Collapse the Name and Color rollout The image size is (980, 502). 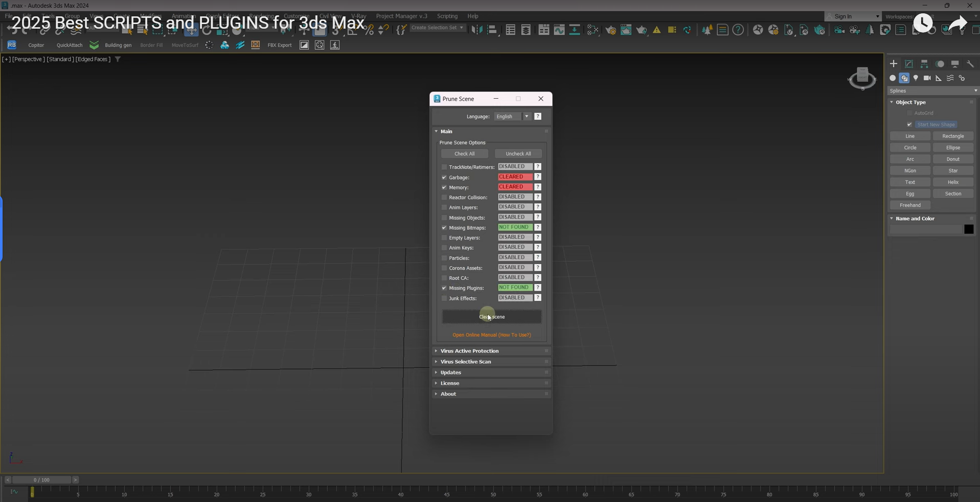tap(932, 219)
